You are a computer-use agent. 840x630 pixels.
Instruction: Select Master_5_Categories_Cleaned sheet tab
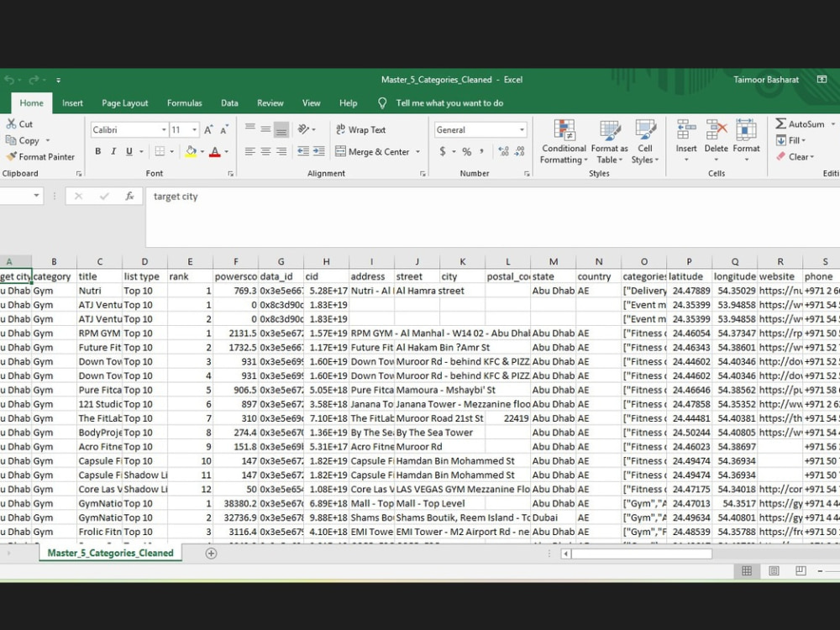coord(110,553)
